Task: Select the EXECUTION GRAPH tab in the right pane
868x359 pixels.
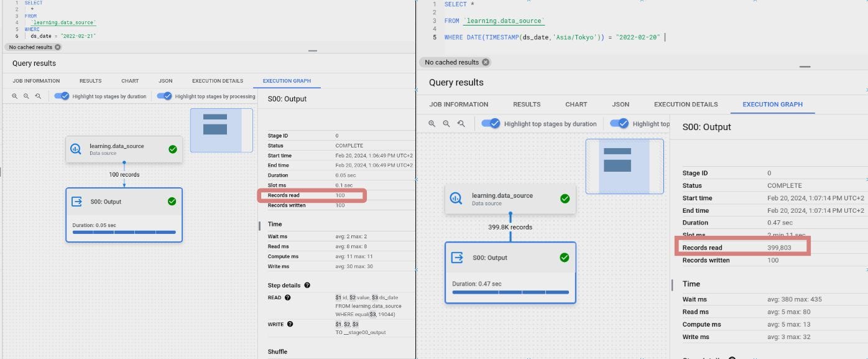Action: pos(773,105)
